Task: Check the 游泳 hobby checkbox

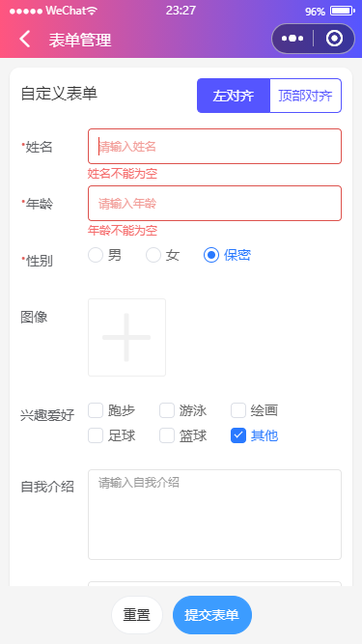Action: click(x=167, y=410)
